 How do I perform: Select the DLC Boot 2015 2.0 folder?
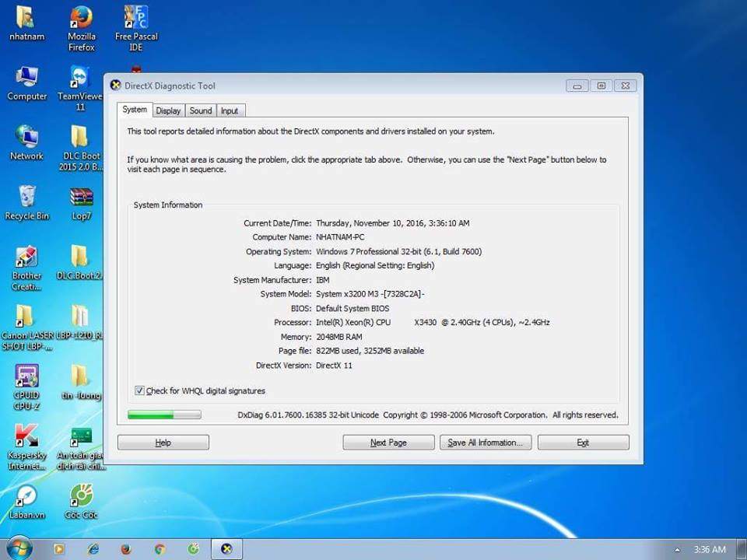point(80,148)
